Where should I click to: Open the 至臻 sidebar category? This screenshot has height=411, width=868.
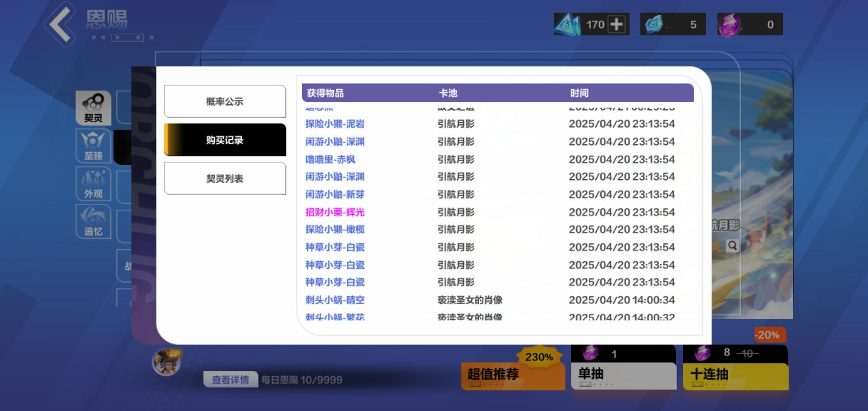93,146
